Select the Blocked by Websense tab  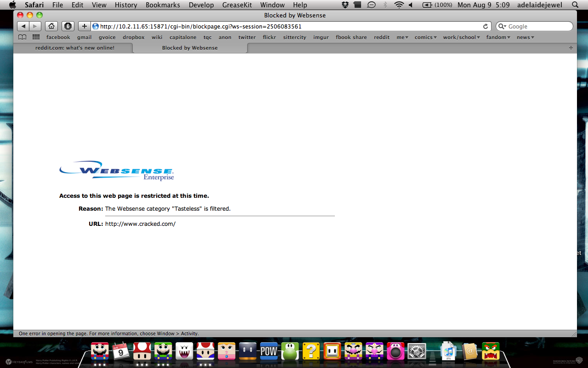pyautogui.click(x=190, y=48)
